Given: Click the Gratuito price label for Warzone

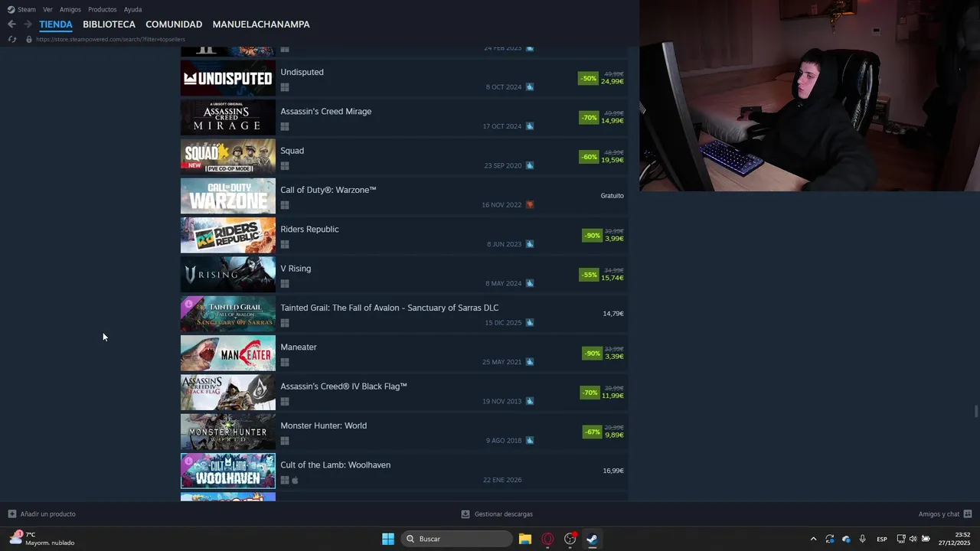Looking at the screenshot, I should [x=612, y=196].
